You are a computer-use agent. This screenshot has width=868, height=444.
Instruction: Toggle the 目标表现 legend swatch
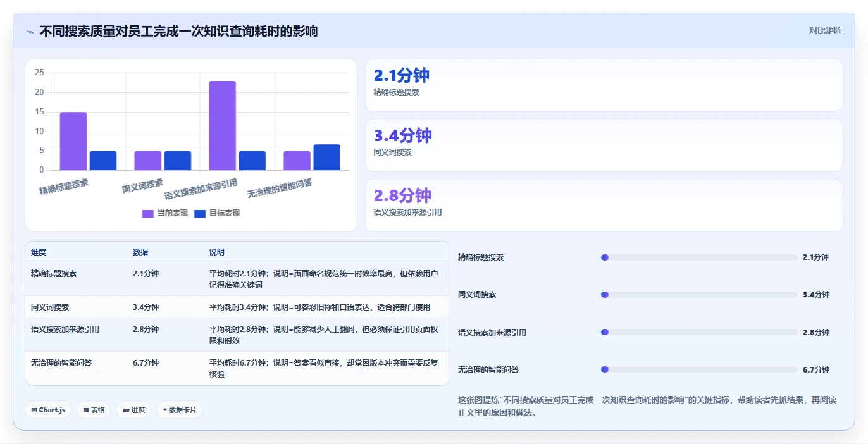point(200,213)
